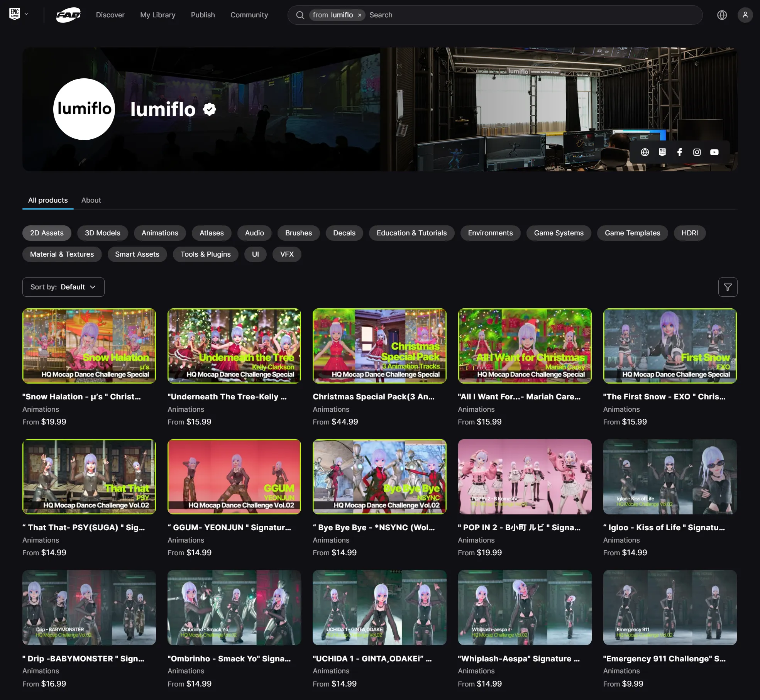Toggle the Animations category chip

pyautogui.click(x=160, y=233)
